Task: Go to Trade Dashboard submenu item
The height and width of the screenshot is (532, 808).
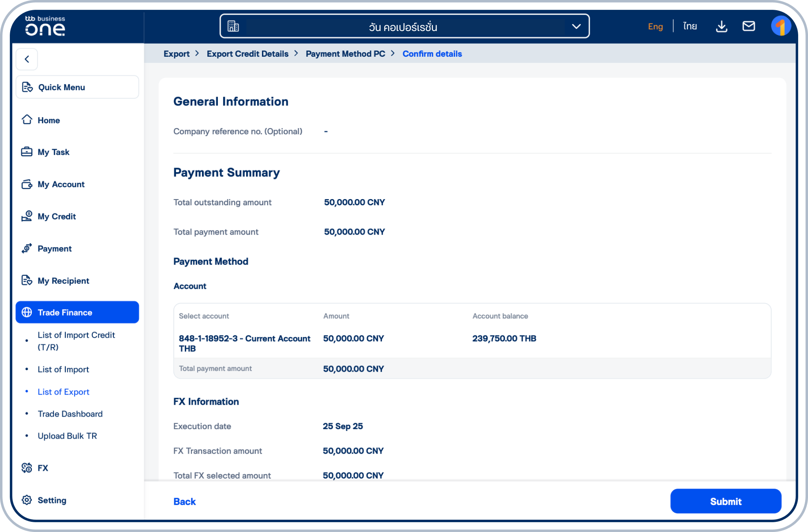Action: (x=70, y=414)
